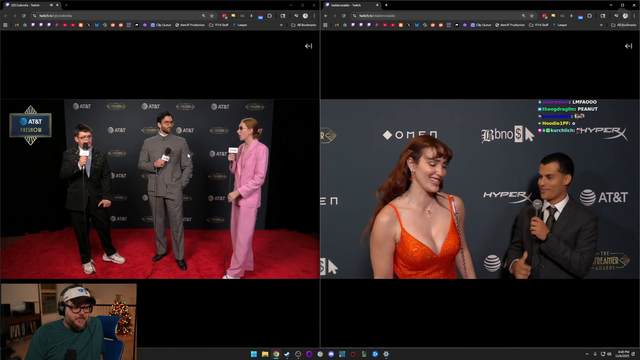This screenshot has height=360, width=640.
Task: Show hidden system tray icons
Action: (x=587, y=354)
